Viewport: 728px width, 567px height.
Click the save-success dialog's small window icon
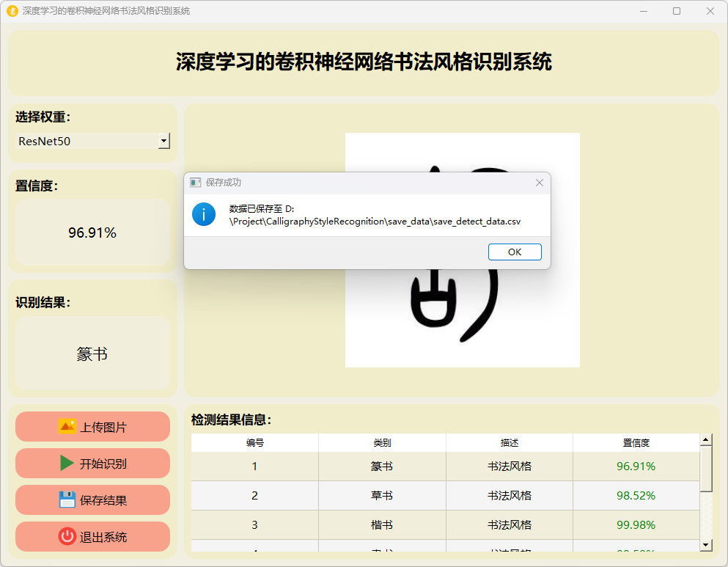click(x=195, y=183)
